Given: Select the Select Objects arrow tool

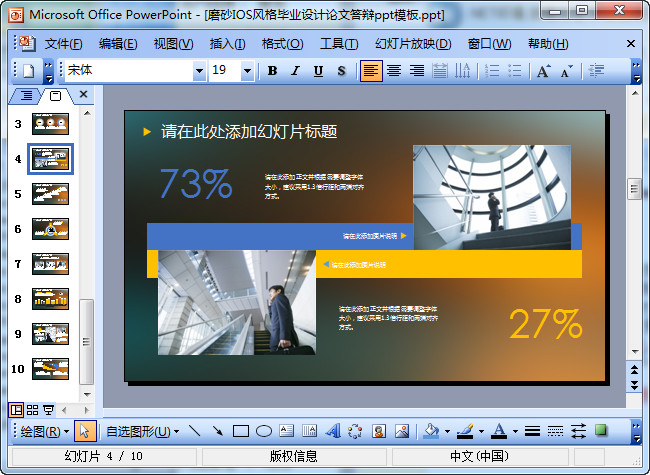Looking at the screenshot, I should 85,431.
